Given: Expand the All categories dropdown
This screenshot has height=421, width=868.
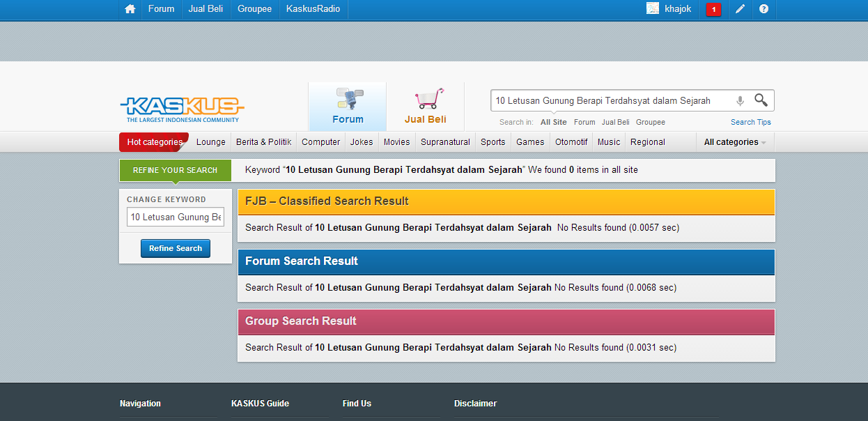Looking at the screenshot, I should pyautogui.click(x=735, y=142).
